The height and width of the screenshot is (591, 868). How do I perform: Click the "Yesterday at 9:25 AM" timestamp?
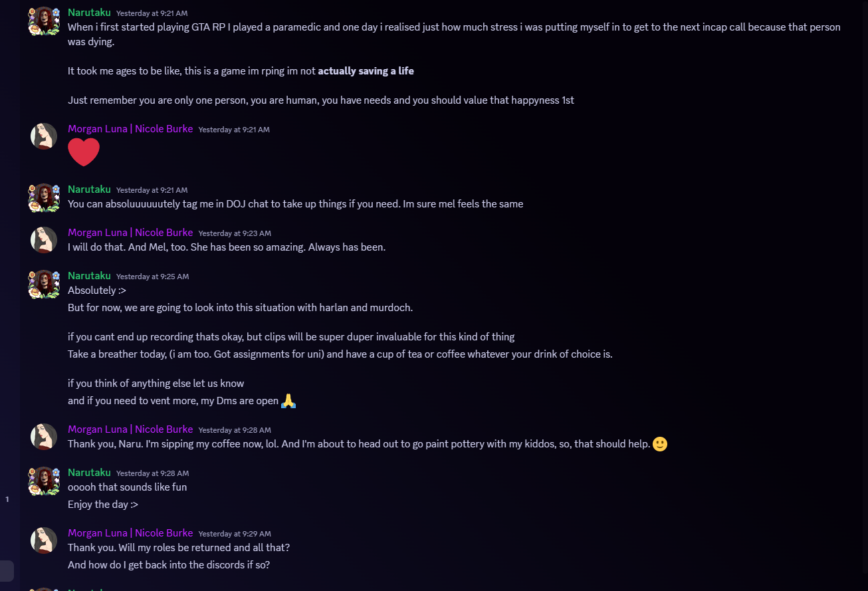152,277
